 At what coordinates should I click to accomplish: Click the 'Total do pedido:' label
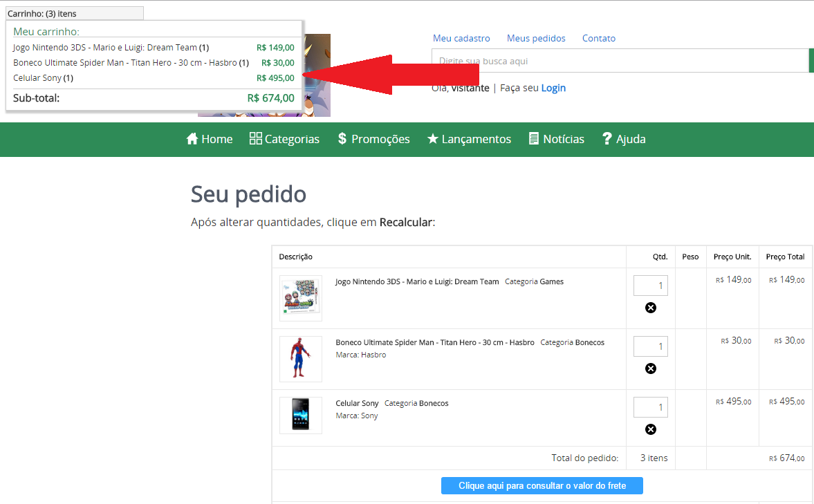click(585, 458)
